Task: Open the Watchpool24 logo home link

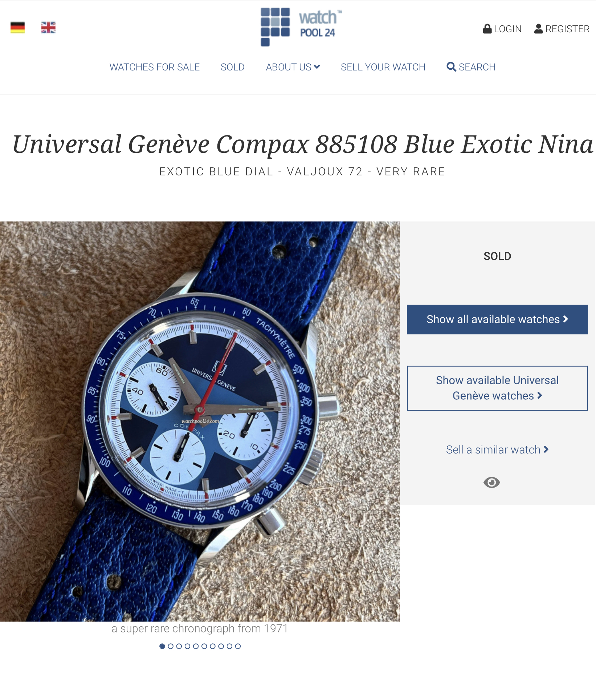Action: 301,27
